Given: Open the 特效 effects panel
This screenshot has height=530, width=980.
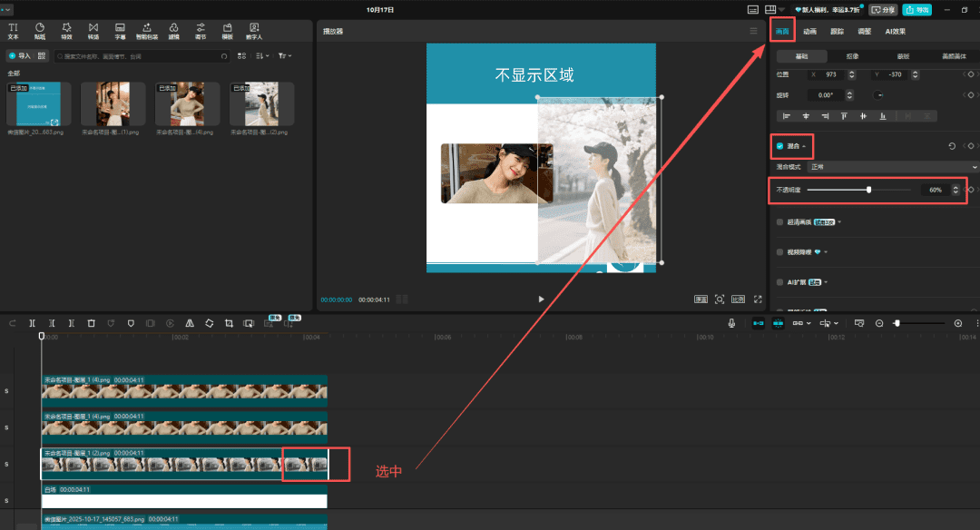Looking at the screenshot, I should [66, 31].
